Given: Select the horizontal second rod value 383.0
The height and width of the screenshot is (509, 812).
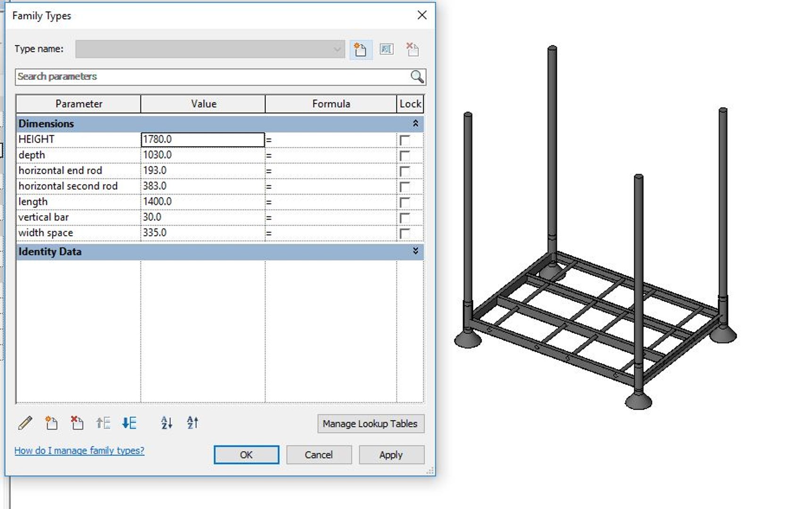Looking at the screenshot, I should point(203,186).
